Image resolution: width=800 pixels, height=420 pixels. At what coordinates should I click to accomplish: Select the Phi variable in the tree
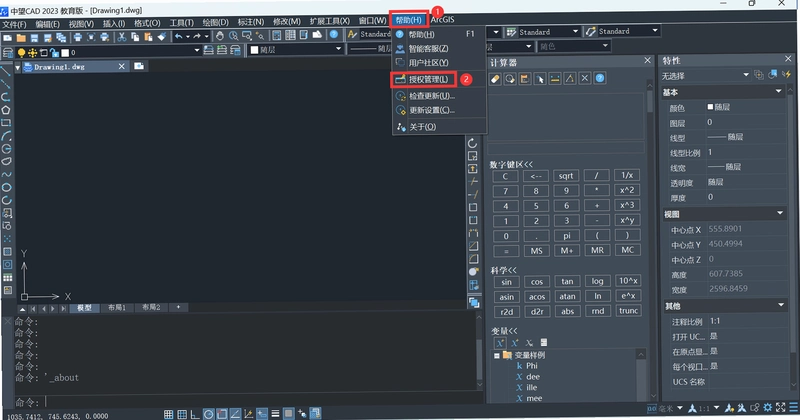coord(532,366)
